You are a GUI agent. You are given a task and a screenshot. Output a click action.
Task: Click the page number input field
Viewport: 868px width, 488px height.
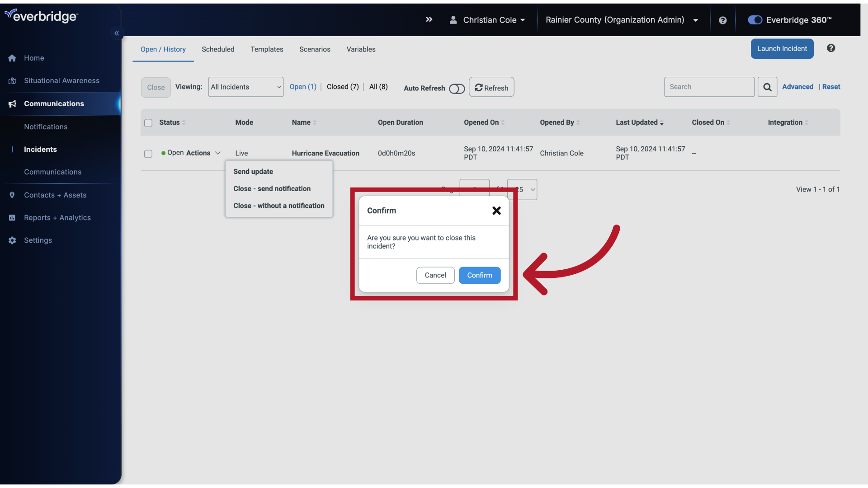click(x=475, y=189)
